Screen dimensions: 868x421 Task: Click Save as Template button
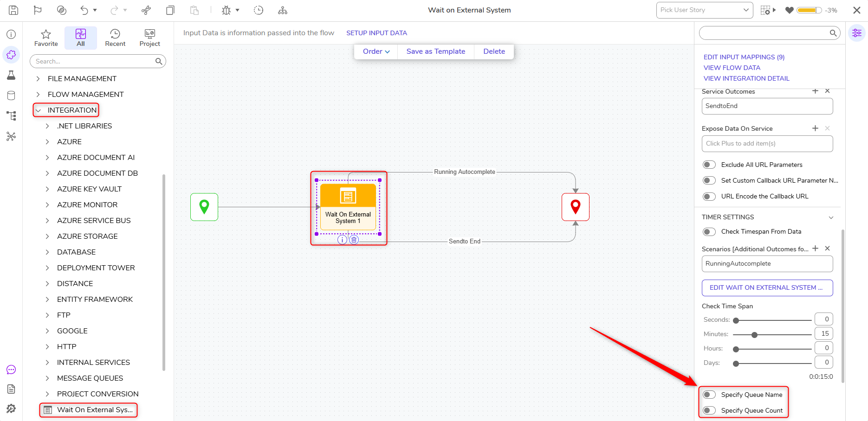[436, 51]
